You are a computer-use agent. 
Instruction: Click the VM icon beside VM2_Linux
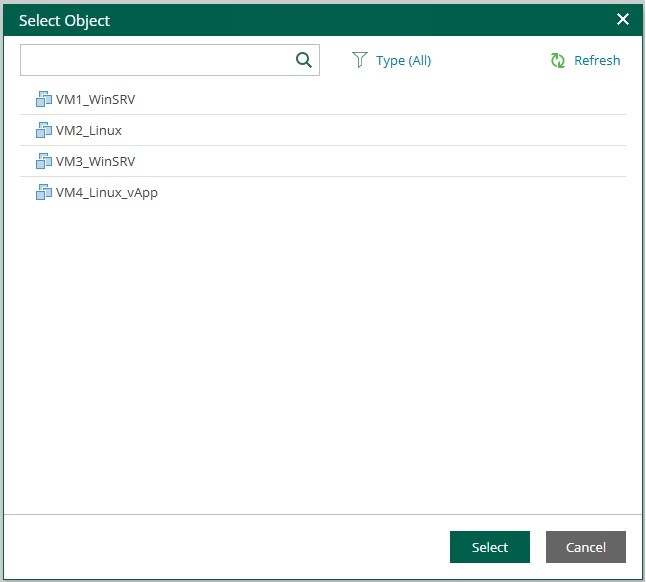tap(44, 130)
